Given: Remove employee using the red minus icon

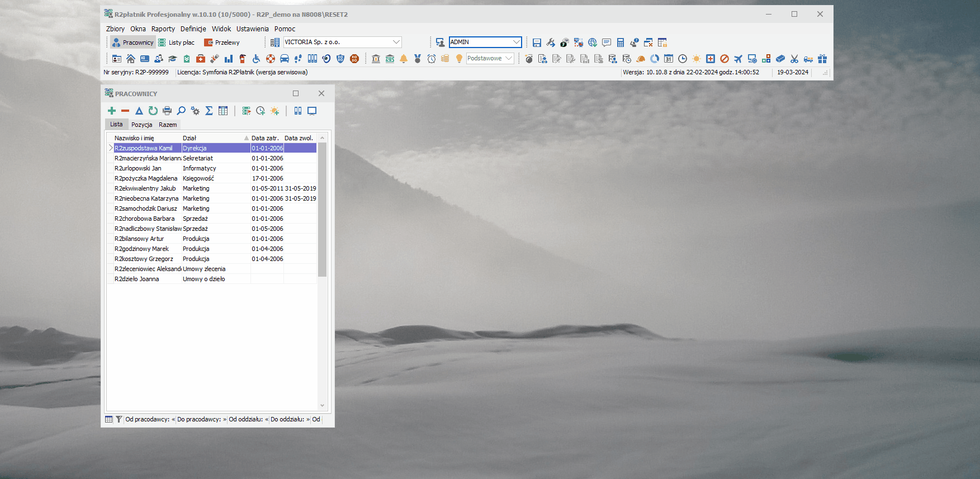Looking at the screenshot, I should click(x=125, y=111).
